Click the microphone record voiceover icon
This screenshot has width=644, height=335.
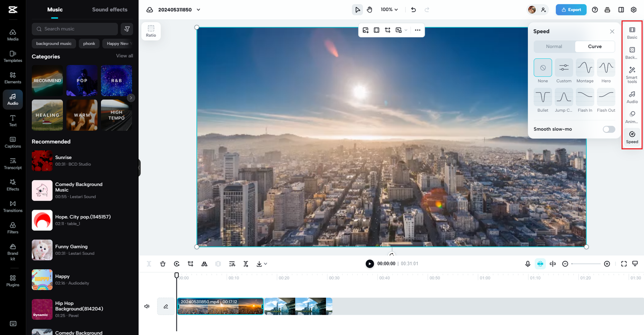tap(528, 263)
